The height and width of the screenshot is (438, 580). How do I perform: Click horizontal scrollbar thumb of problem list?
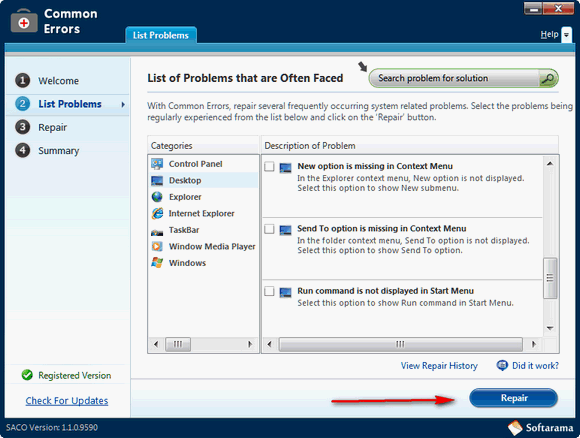pyautogui.click(x=401, y=344)
